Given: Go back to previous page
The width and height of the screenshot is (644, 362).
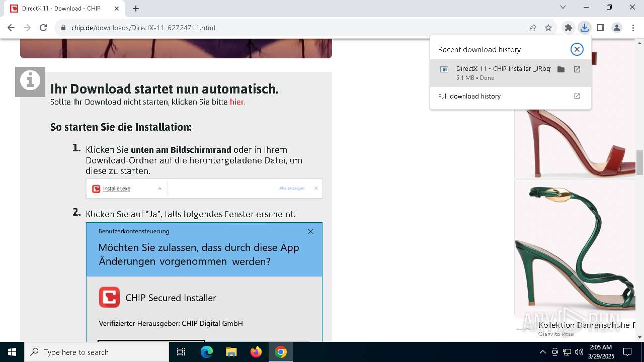Looking at the screenshot, I should pyautogui.click(x=11, y=28).
